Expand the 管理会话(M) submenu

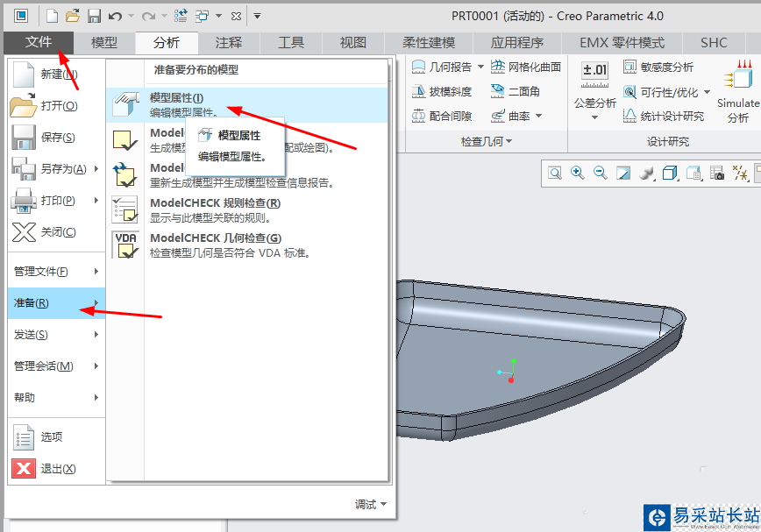click(56, 366)
